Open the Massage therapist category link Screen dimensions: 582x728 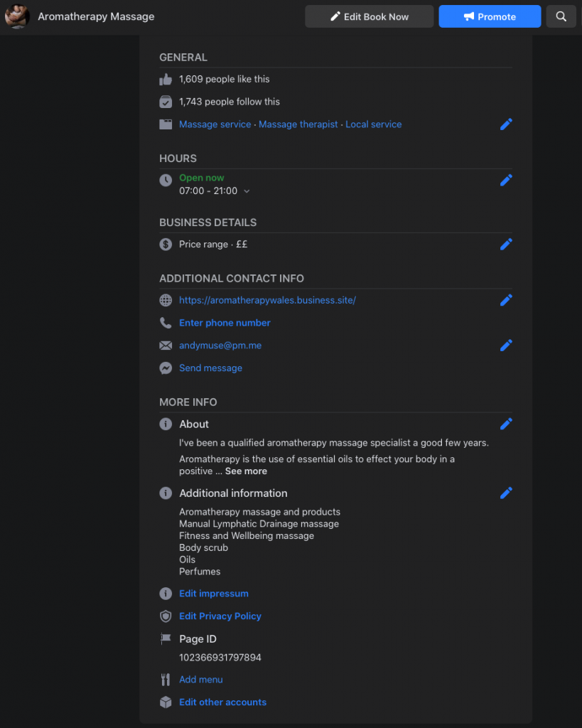click(298, 124)
